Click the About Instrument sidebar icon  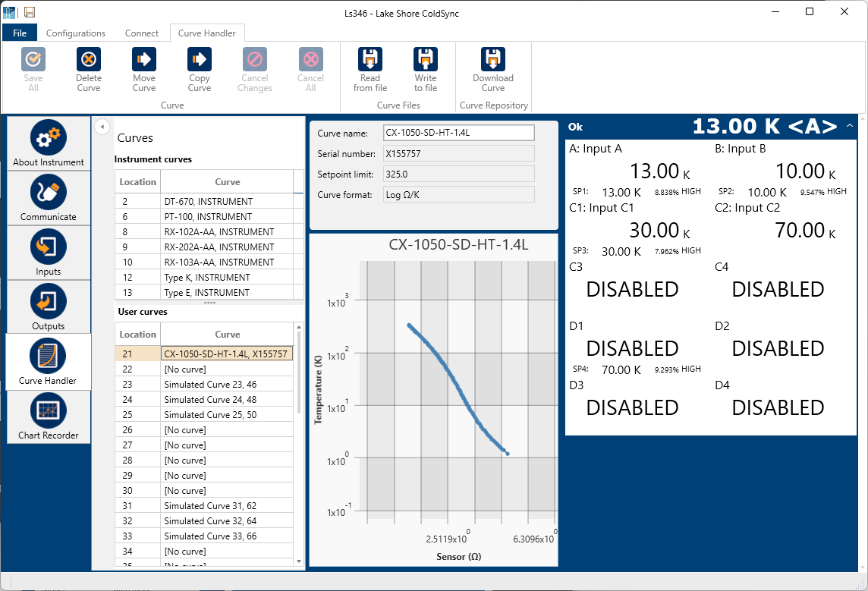pos(48,143)
